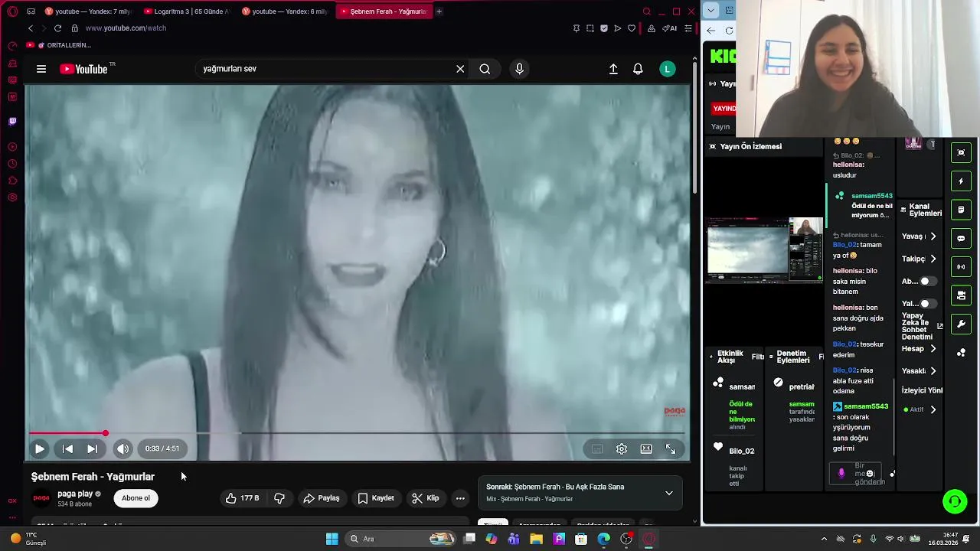Like the video with 177 B
Viewport: 980px width, 551px height.
242,498
